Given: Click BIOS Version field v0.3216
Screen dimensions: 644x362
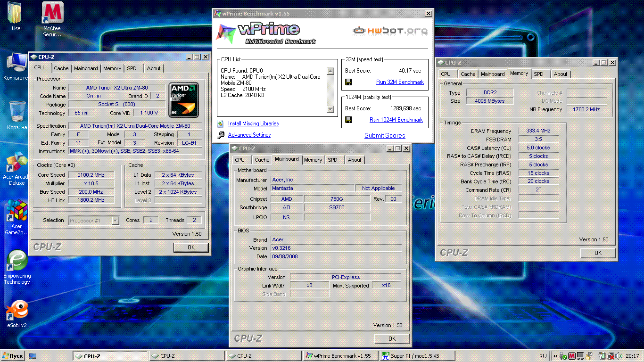Looking at the screenshot, I should coord(336,248).
